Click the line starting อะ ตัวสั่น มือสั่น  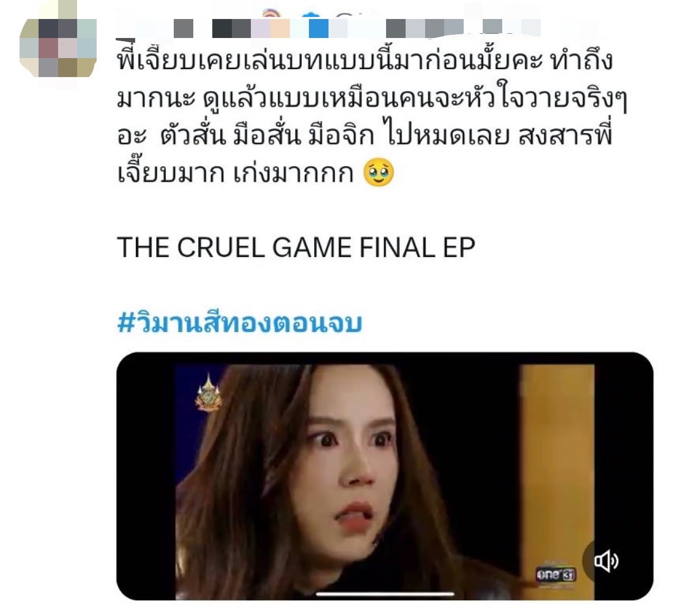364,136
